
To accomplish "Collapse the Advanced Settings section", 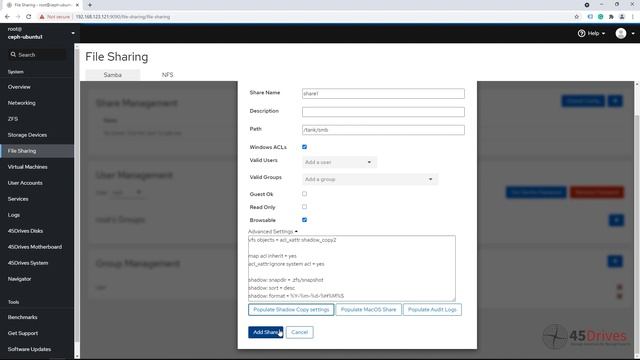I will [273, 231].
